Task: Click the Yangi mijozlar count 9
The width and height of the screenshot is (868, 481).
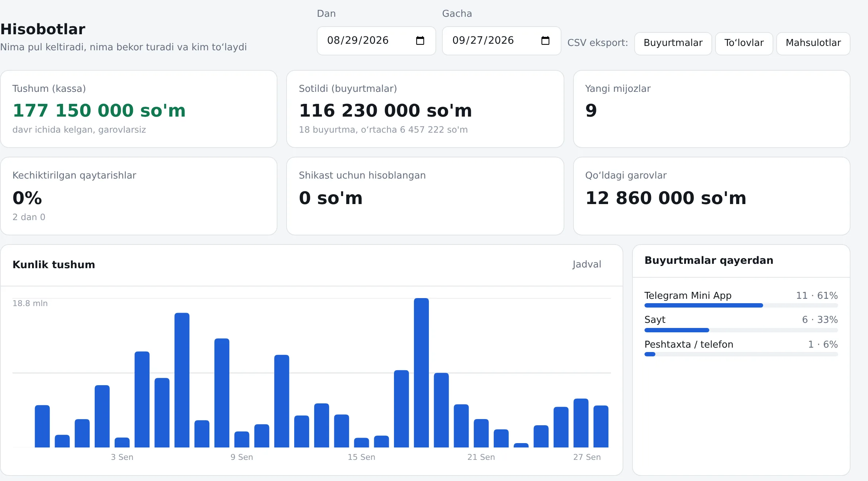Action: point(591,110)
